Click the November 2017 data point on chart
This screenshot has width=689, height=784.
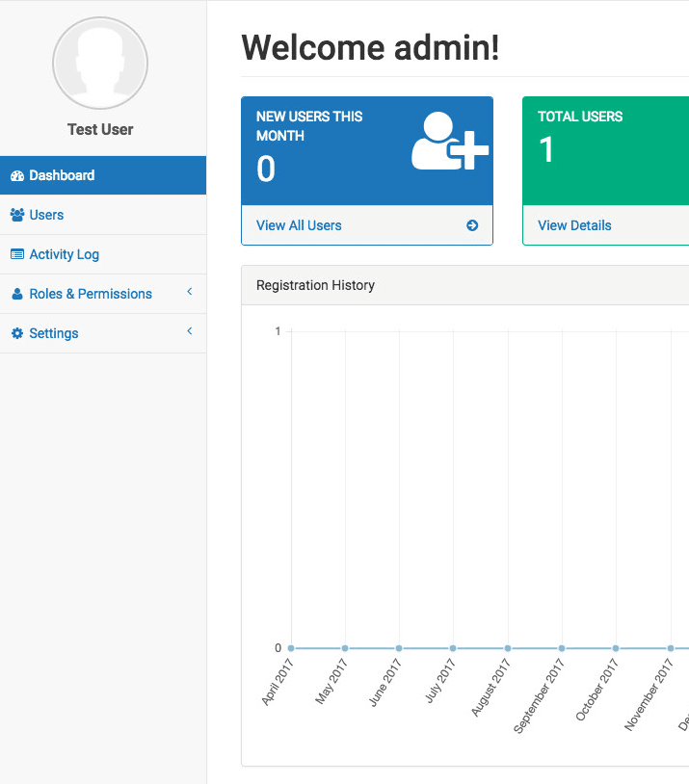(x=671, y=648)
